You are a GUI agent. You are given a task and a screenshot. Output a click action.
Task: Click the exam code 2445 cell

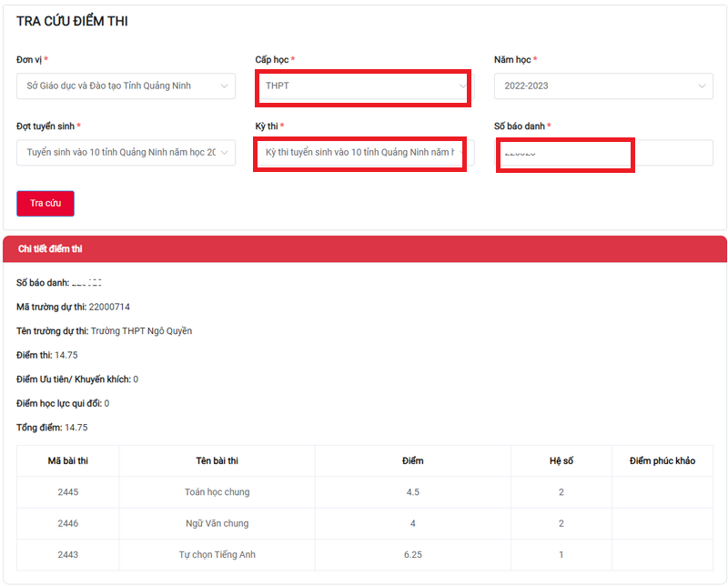click(x=67, y=492)
